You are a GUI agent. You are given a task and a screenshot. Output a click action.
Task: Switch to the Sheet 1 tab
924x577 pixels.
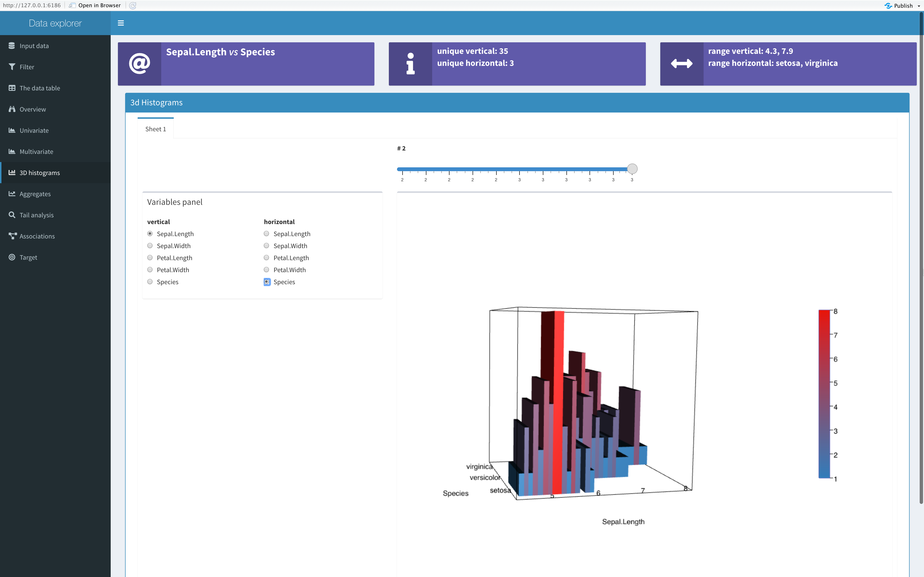pyautogui.click(x=155, y=129)
